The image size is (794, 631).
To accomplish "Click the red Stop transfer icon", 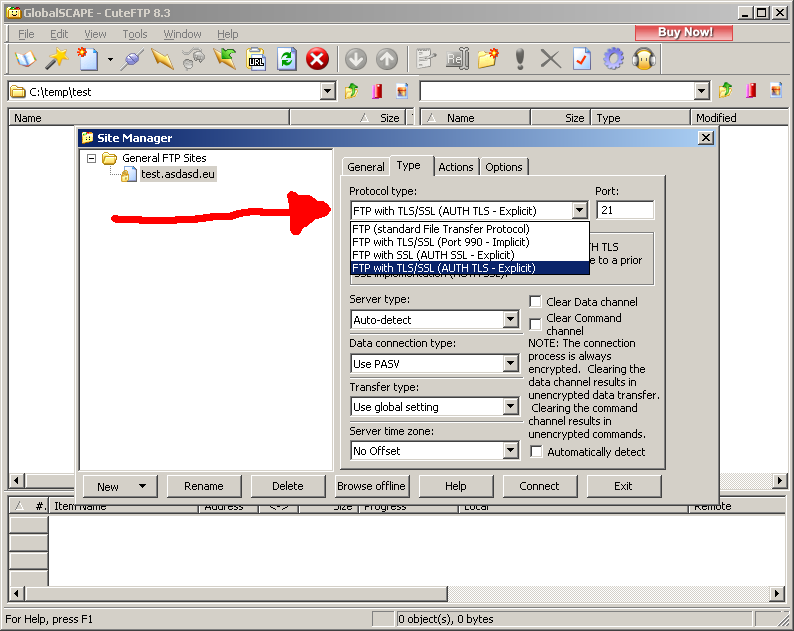I will [x=317, y=59].
